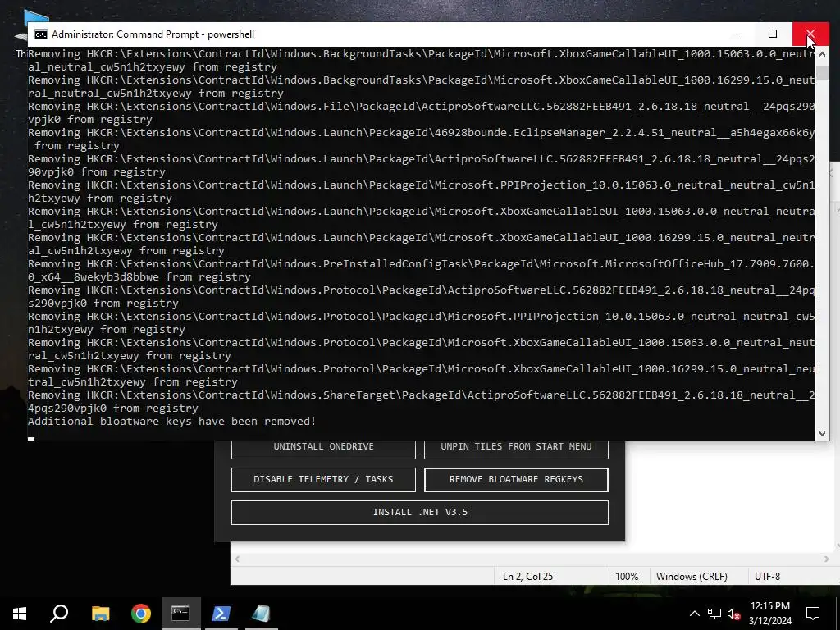
Task: Switch to PowerShell taskbar icon
Action: coord(221,614)
